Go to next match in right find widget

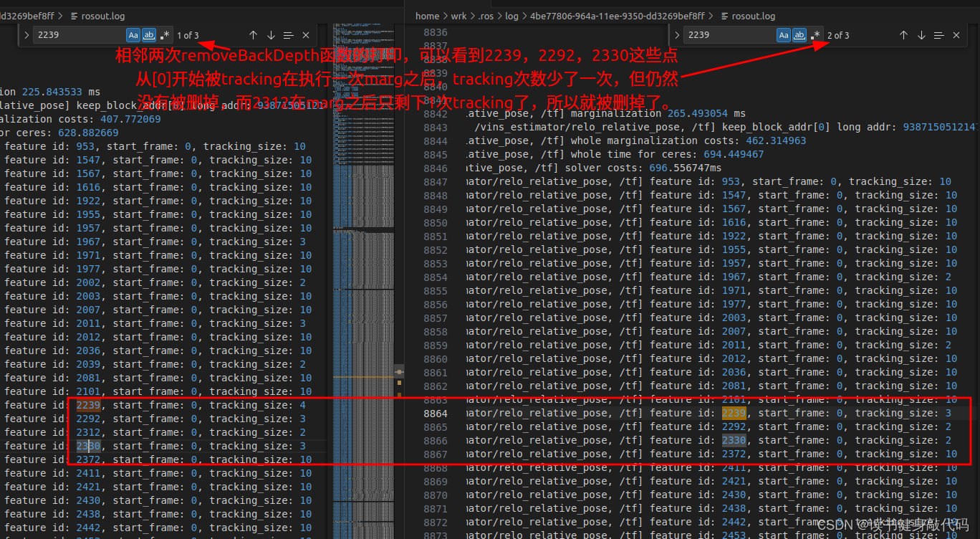[x=921, y=35]
